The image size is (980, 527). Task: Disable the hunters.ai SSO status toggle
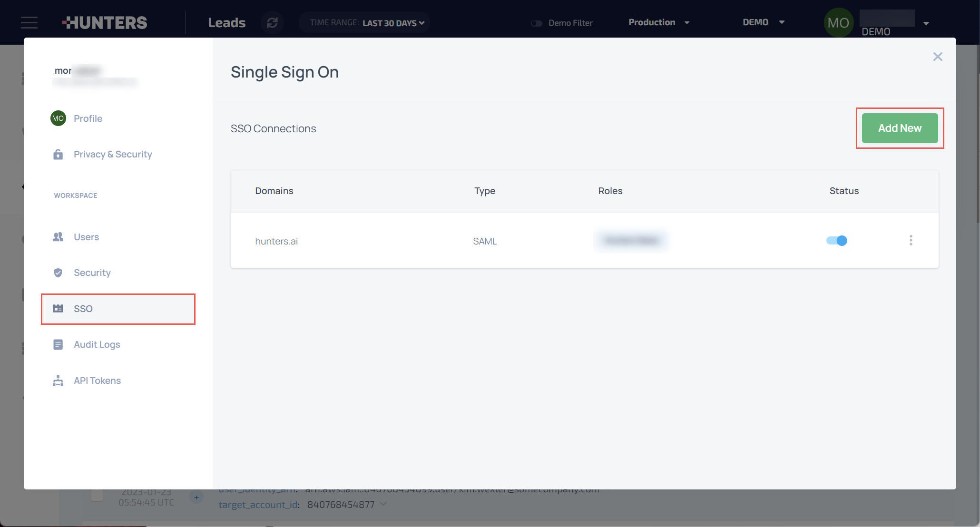pyautogui.click(x=836, y=241)
